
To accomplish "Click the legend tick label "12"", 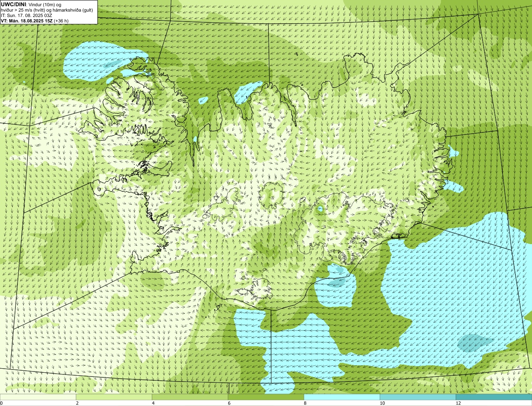I will point(458,403).
